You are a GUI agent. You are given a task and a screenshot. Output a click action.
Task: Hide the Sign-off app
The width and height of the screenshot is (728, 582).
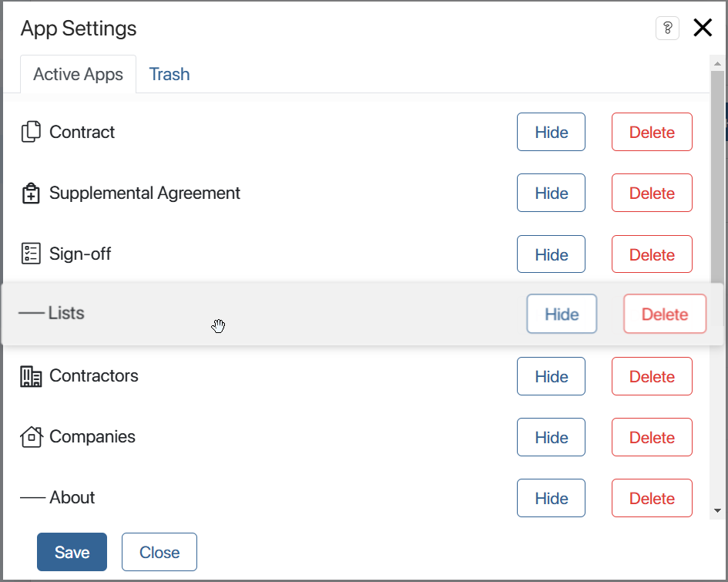point(551,254)
